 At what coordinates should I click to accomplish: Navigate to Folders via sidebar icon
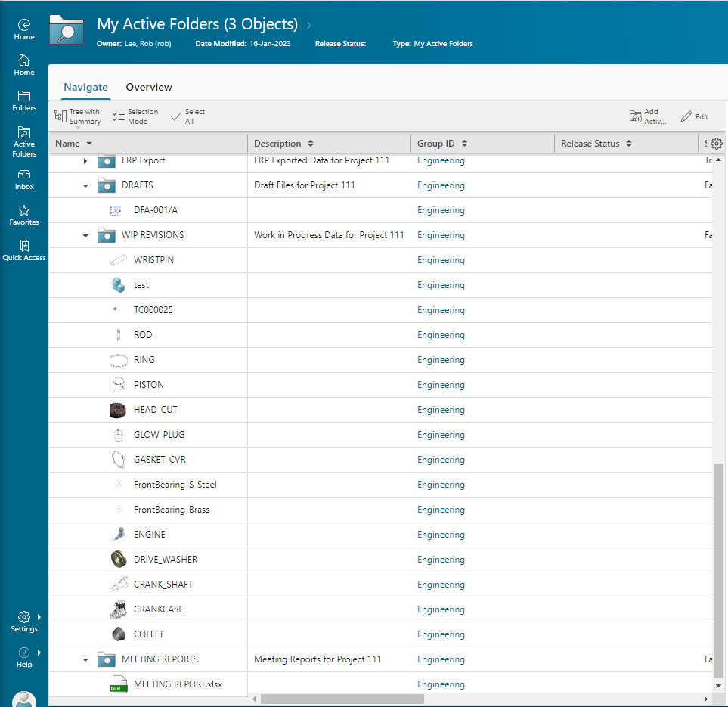point(24,99)
